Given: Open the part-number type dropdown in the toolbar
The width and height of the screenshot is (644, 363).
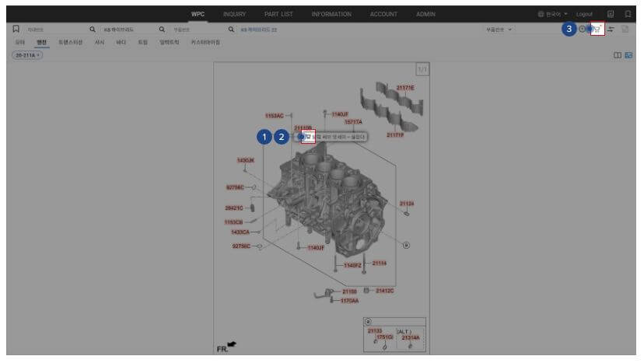Looking at the screenshot, I should click(x=499, y=30).
